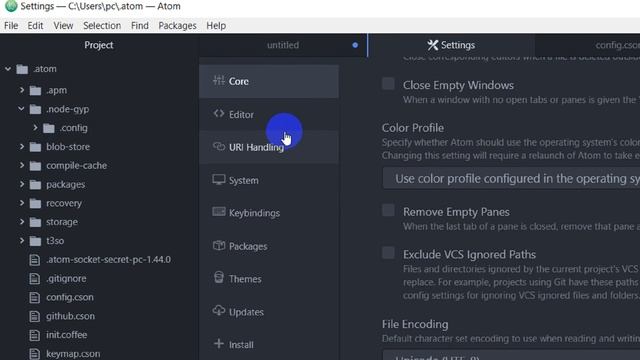The image size is (640, 360).
Task: Click the Atom logo in title bar
Action: (x=11, y=6)
